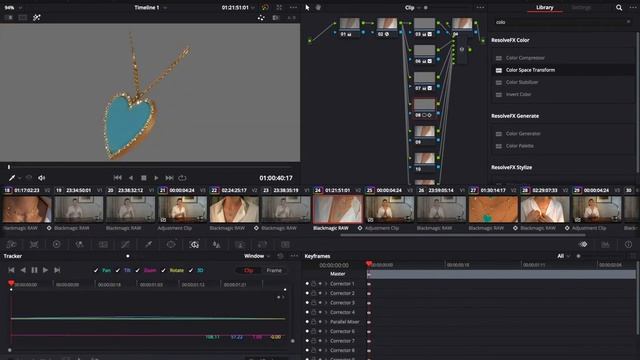Click the Library search magnifier icon

[x=619, y=7]
